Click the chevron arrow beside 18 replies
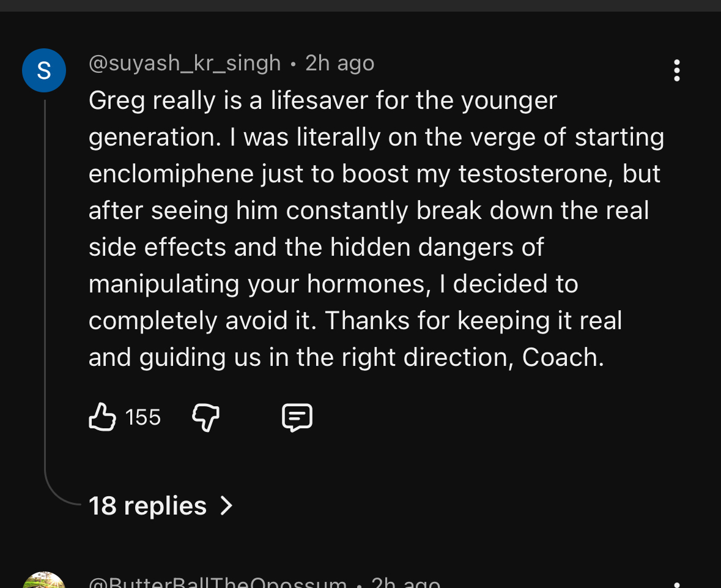Image resolution: width=721 pixels, height=588 pixels. [x=226, y=505]
